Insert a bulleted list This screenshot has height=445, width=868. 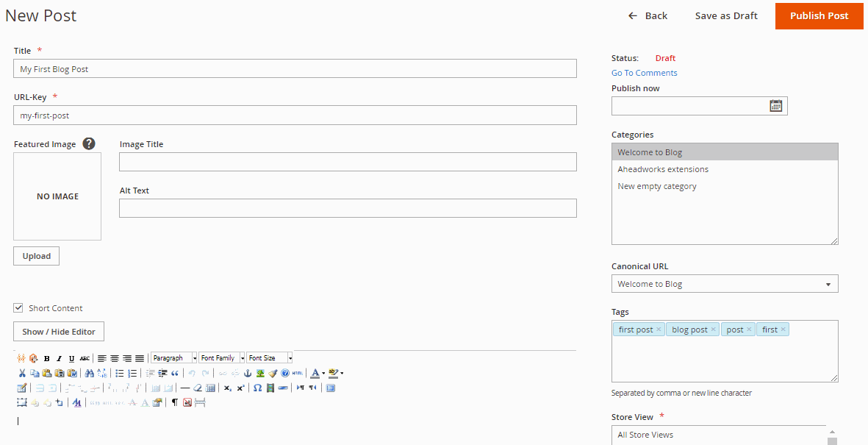120,373
